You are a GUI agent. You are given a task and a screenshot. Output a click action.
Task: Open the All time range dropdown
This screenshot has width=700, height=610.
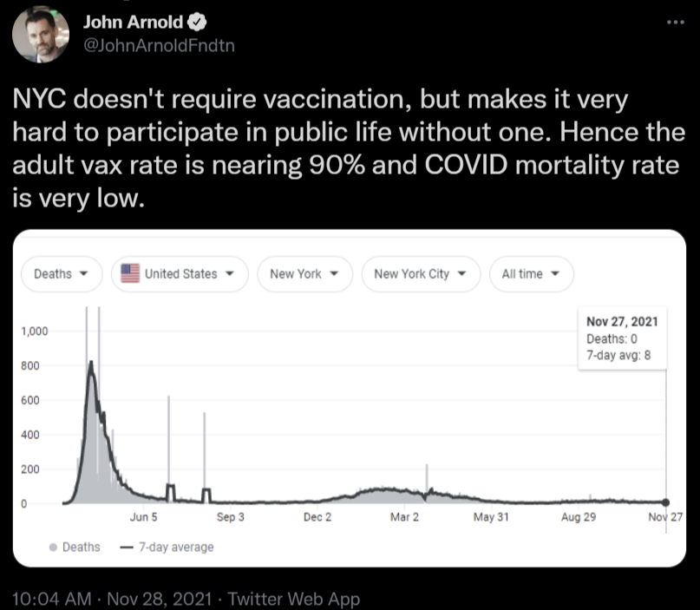[531, 273]
